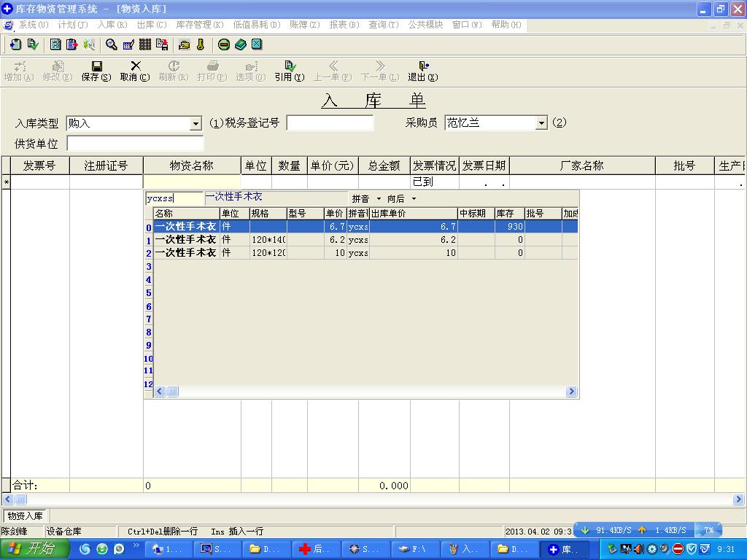Click 引用(Y) reference button
Viewport: 747px width, 560px height.
point(290,71)
